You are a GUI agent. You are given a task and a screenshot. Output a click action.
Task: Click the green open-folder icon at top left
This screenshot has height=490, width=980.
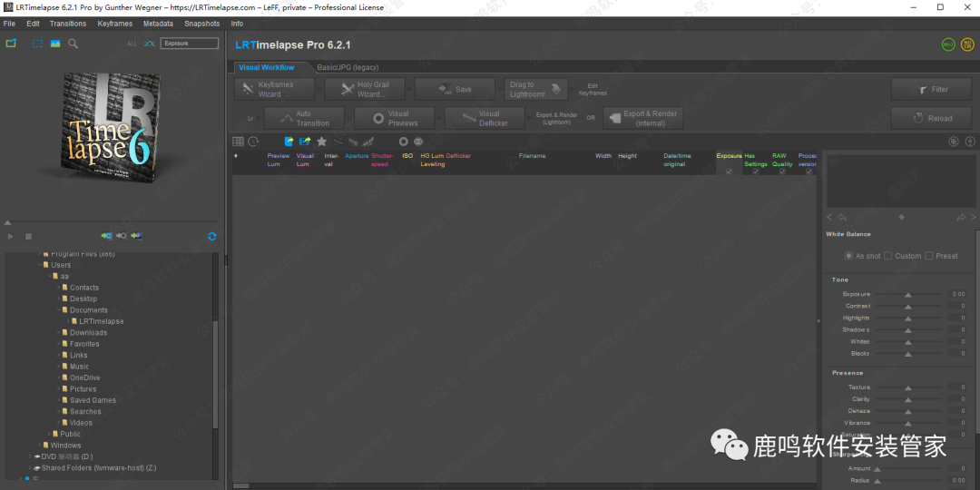click(11, 44)
